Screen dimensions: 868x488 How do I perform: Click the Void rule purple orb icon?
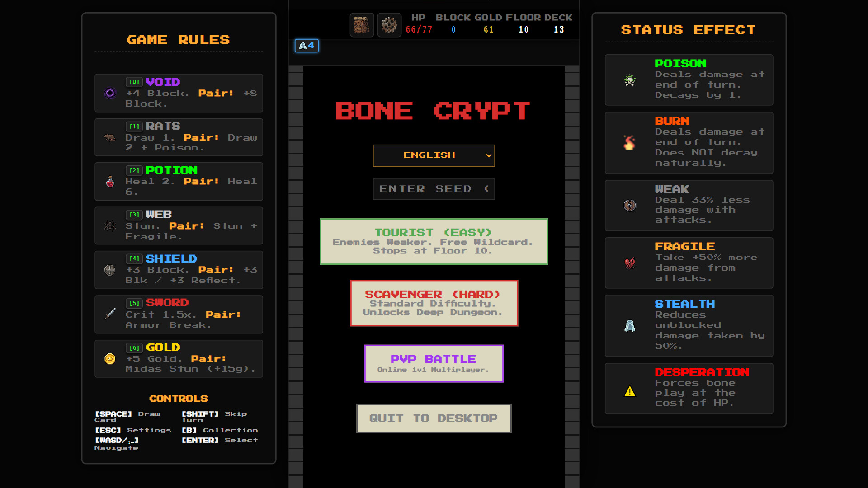(x=110, y=93)
